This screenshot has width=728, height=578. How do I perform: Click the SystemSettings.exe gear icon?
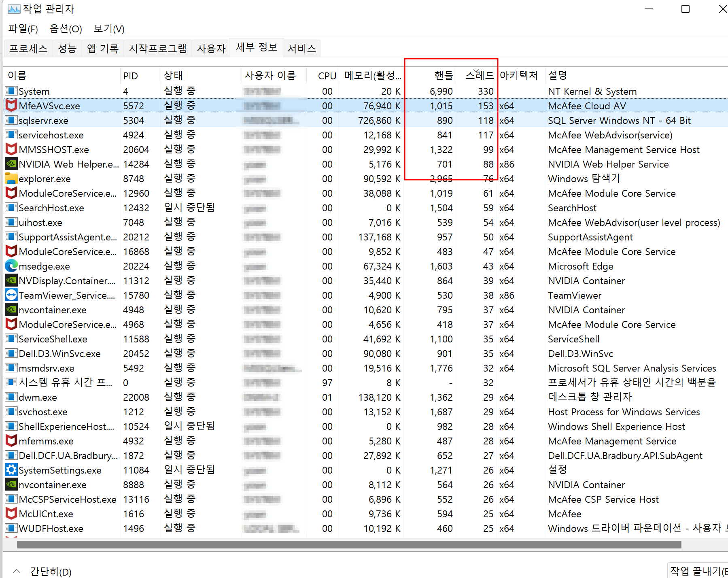11,470
